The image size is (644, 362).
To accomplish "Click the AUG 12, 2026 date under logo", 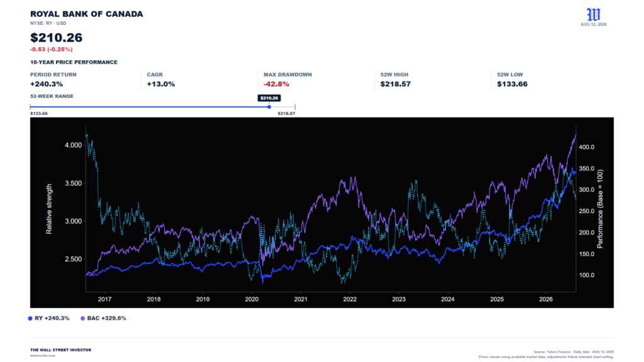I will click(594, 25).
